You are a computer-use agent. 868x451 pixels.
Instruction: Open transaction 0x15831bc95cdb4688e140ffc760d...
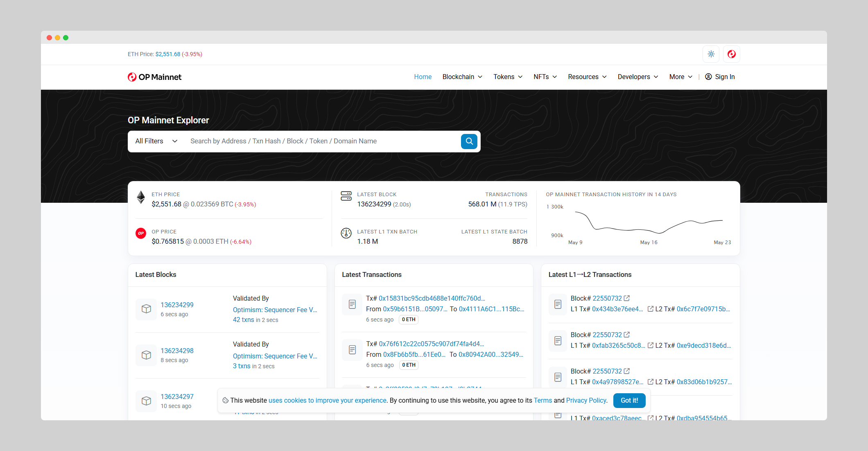432,299
